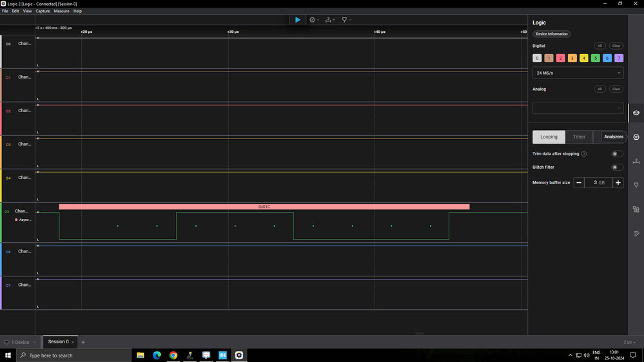Image resolution: width=644 pixels, height=362 pixels.
Task: Click All for Analog channels
Action: pos(600,89)
